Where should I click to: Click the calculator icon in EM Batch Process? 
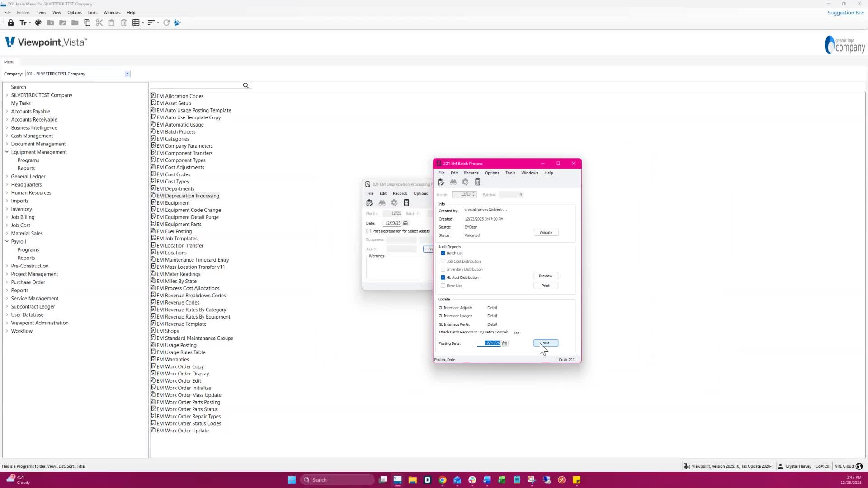click(477, 182)
